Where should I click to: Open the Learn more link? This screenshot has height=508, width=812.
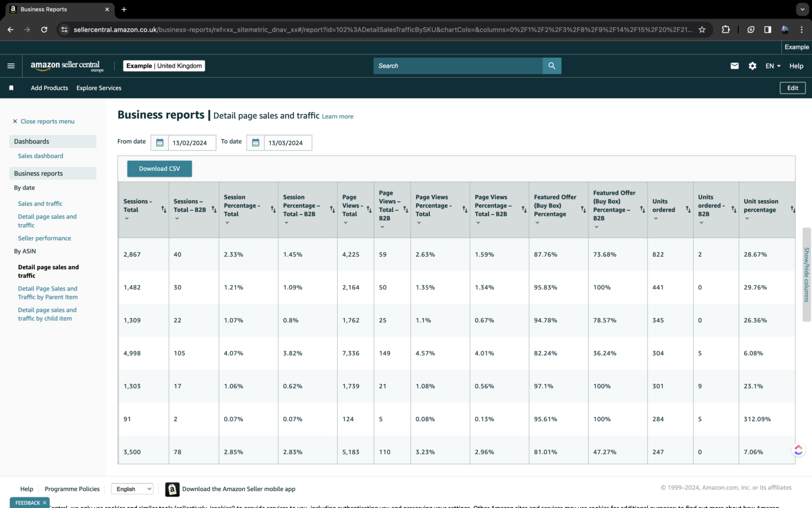pos(337,116)
